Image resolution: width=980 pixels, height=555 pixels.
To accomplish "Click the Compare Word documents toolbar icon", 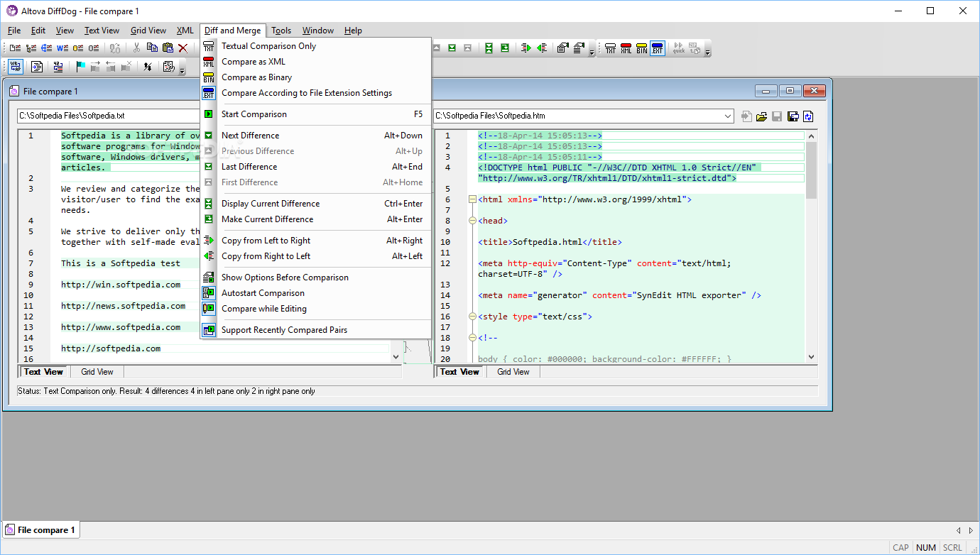I will click(62, 48).
